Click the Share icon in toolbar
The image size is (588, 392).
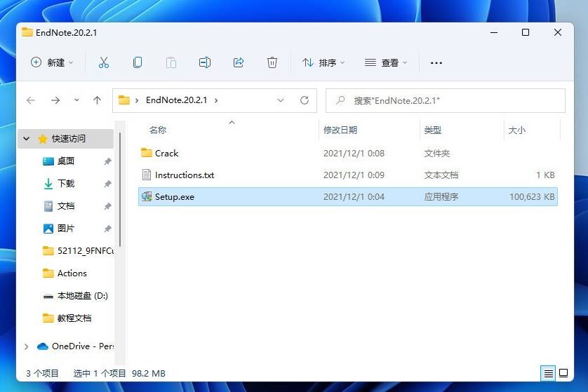(239, 62)
